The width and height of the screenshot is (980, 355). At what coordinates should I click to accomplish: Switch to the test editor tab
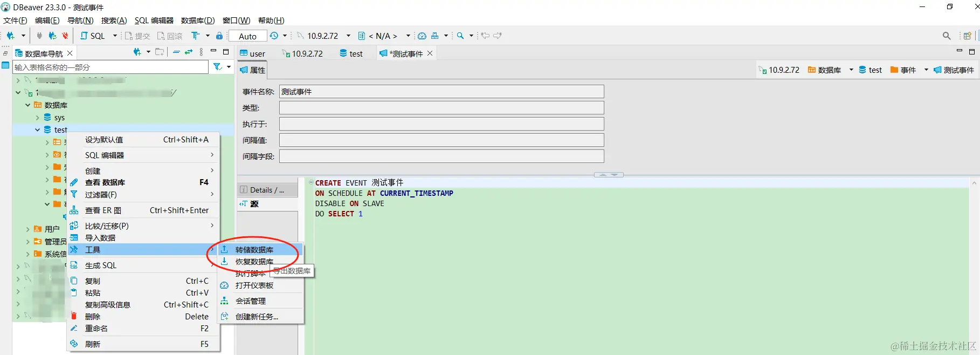(x=351, y=53)
